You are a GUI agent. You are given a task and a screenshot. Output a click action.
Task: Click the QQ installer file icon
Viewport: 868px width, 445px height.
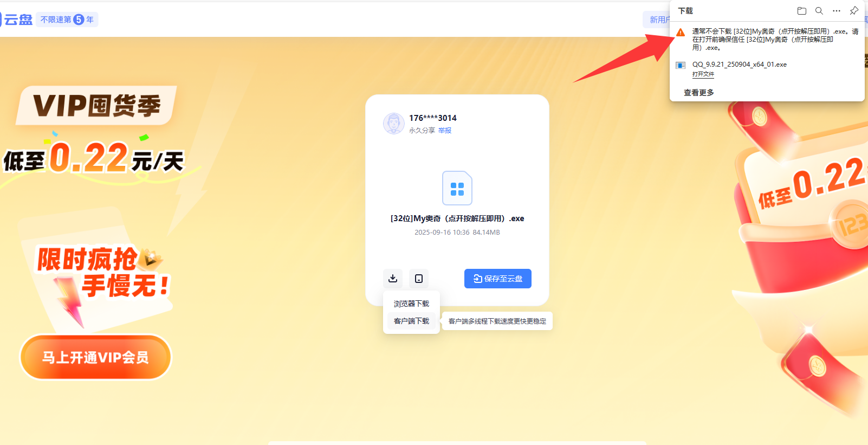click(x=681, y=66)
